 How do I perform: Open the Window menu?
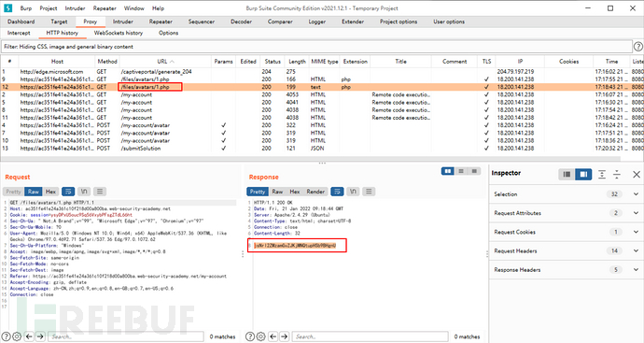pyautogui.click(x=133, y=8)
